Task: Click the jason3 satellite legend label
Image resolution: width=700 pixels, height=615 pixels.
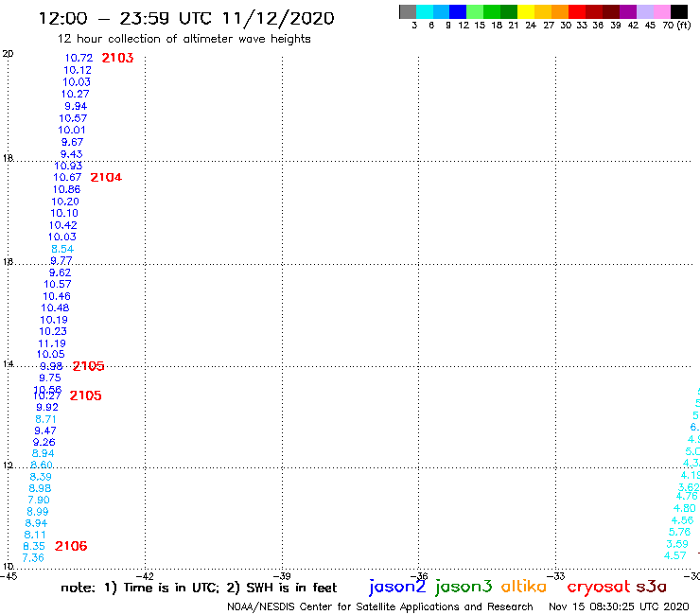Action: pyautogui.click(x=464, y=587)
